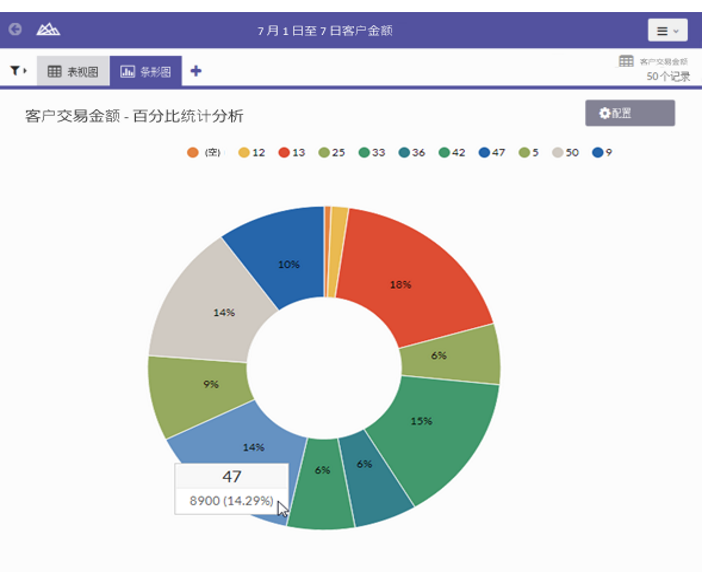
Task: Click the dark blue 10% slice
Action: (287, 264)
